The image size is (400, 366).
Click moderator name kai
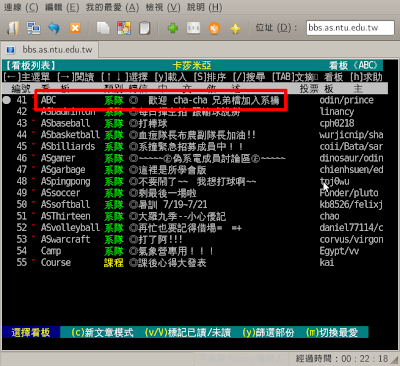327,262
